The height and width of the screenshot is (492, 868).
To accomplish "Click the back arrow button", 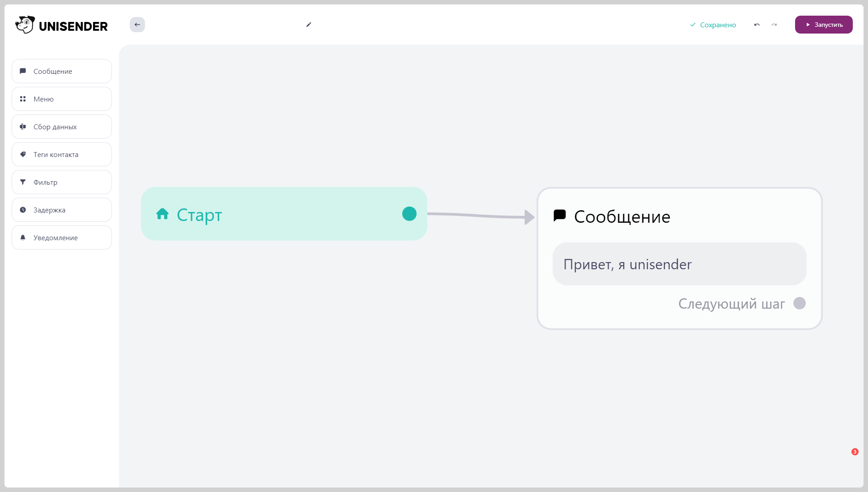I will click(137, 25).
